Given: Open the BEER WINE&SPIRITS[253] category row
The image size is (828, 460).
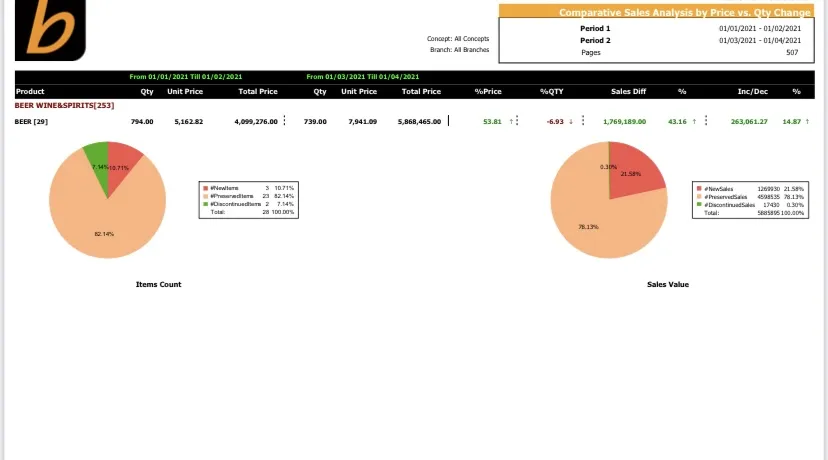Looking at the screenshot, I should tap(64, 106).
